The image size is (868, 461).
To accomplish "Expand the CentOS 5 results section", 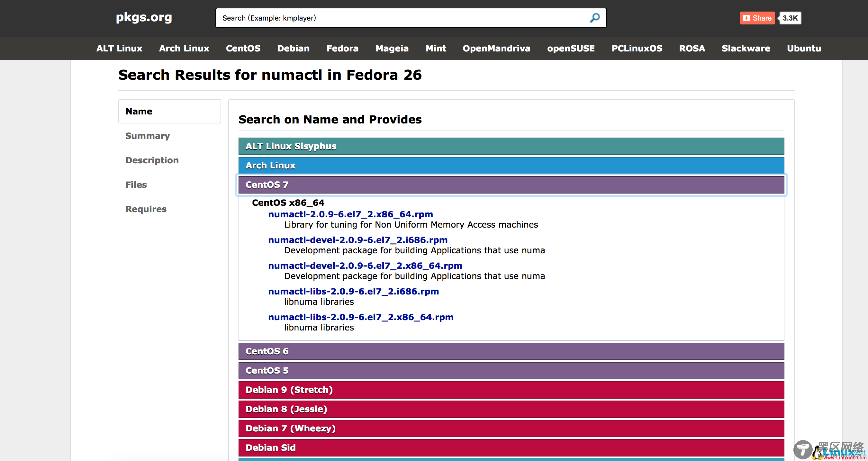I will [511, 370].
